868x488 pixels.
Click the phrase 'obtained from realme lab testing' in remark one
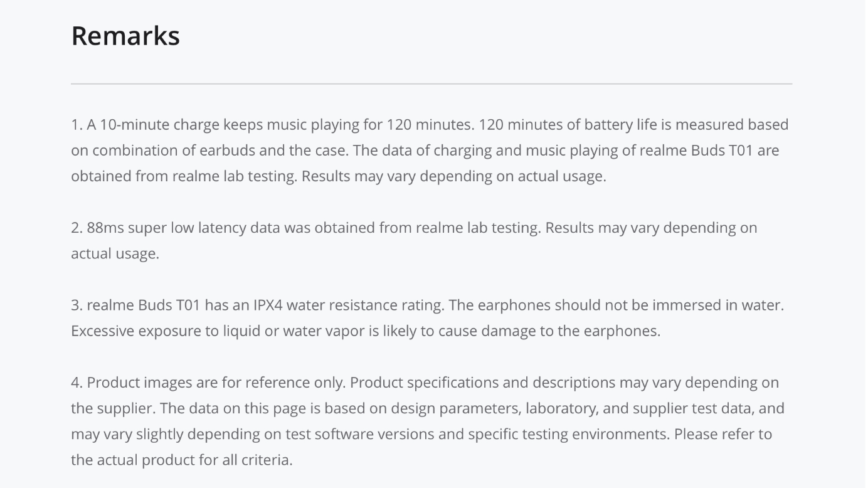[184, 176]
